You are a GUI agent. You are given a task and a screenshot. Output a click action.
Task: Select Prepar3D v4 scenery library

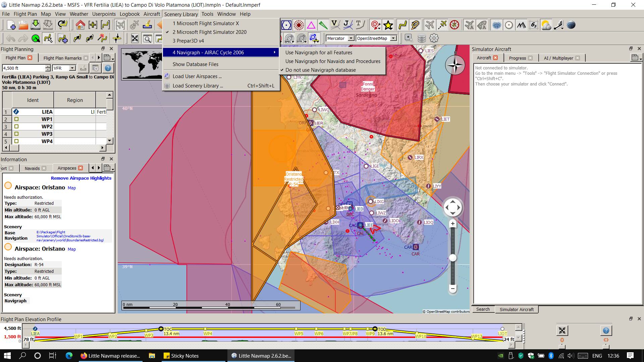tap(221, 41)
